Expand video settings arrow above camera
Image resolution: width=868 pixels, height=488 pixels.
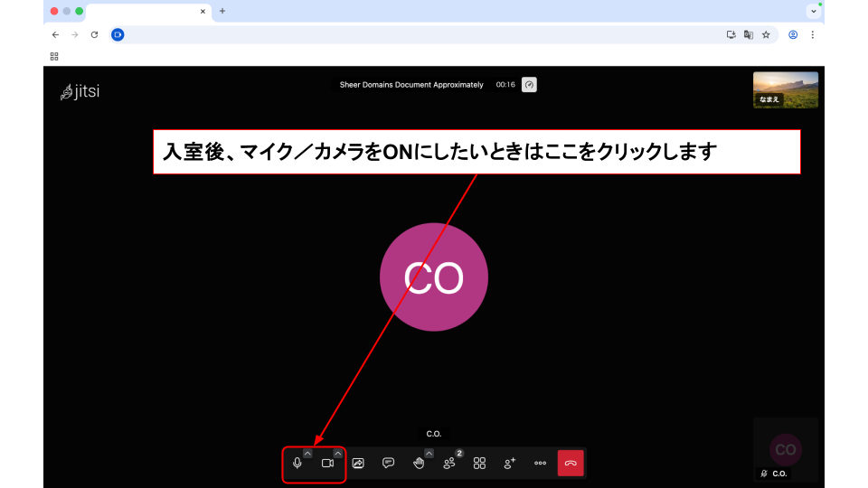point(338,453)
